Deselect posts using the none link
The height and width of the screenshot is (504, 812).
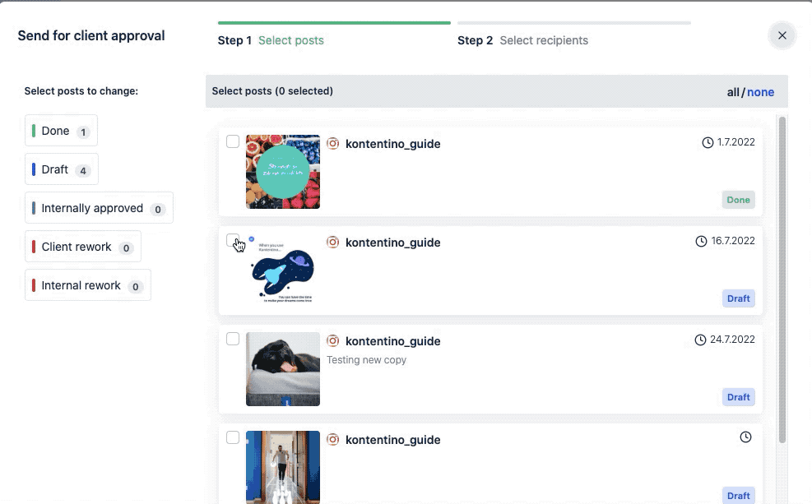click(760, 92)
